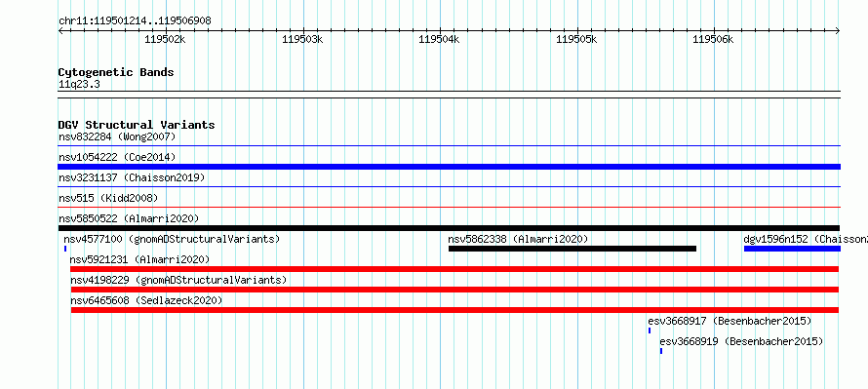Screen dimensions: 868x389
Task: Select the black nsv5850522 Almarri2020 bar
Action: pyautogui.click(x=449, y=228)
